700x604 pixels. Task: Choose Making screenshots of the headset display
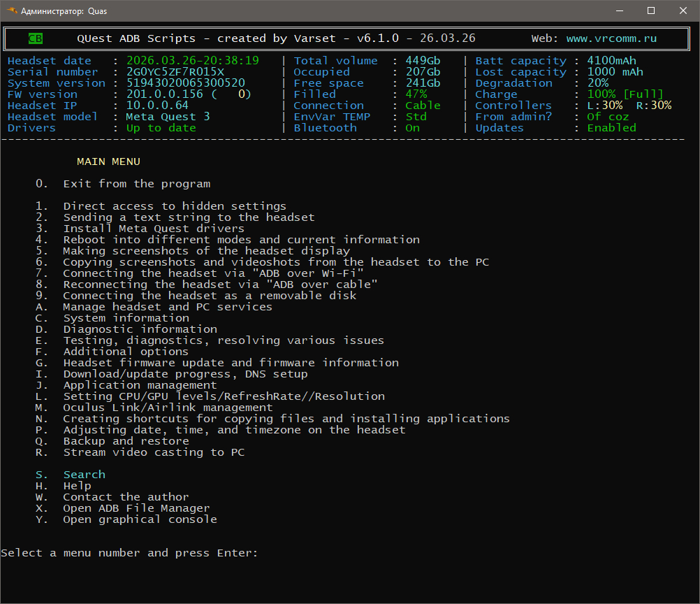tap(193, 251)
